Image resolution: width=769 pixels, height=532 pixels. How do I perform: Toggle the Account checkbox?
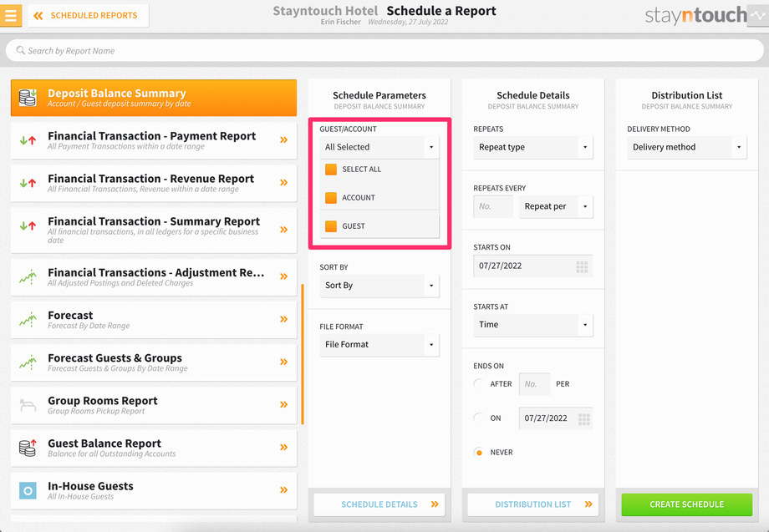(x=331, y=198)
